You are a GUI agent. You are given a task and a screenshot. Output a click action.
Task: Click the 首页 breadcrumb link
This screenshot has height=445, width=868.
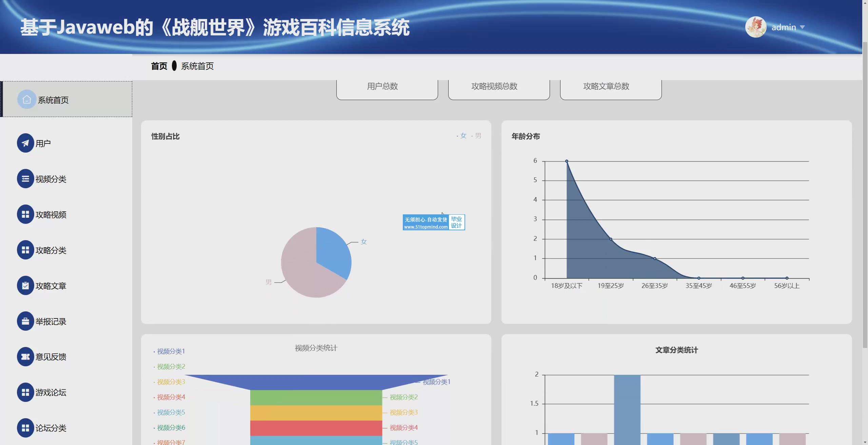pyautogui.click(x=159, y=66)
